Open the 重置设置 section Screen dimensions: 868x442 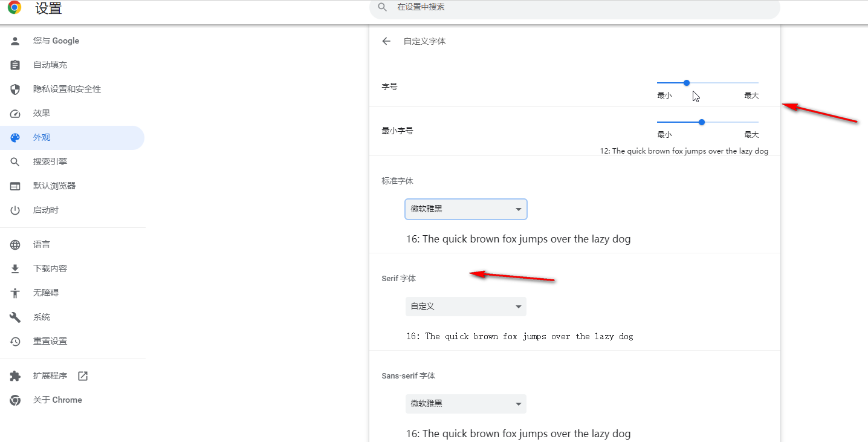tap(73, 342)
